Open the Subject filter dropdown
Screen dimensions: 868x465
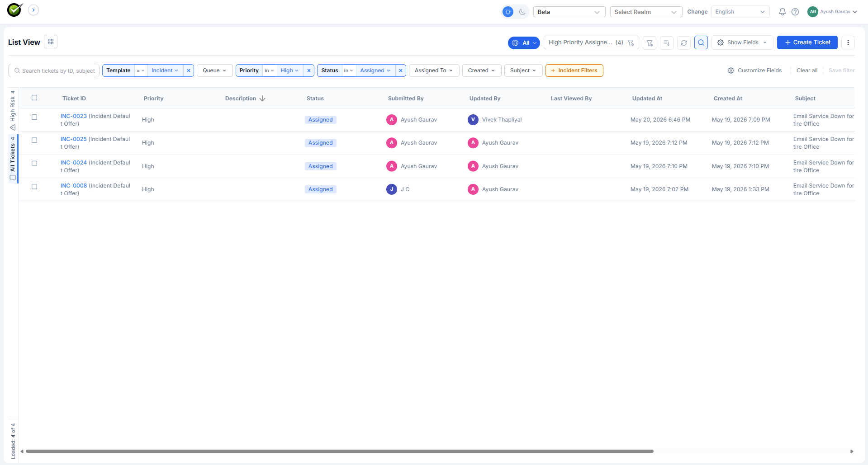click(x=523, y=70)
